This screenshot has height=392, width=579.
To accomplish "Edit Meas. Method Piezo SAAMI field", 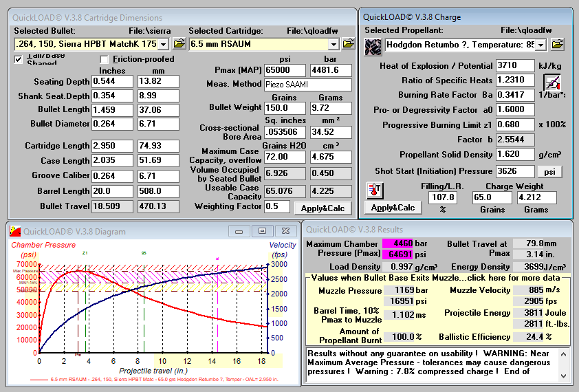I will [308, 85].
